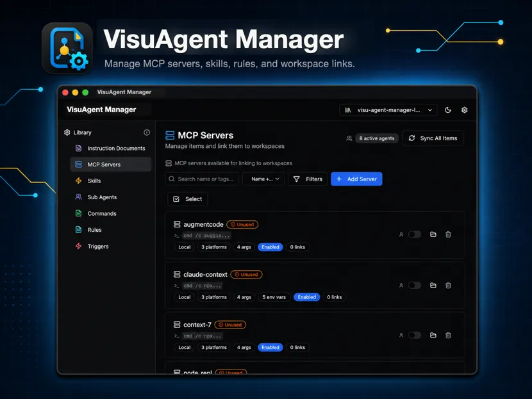Open the folder for the claude-context server
The image size is (532, 399).
(x=433, y=285)
